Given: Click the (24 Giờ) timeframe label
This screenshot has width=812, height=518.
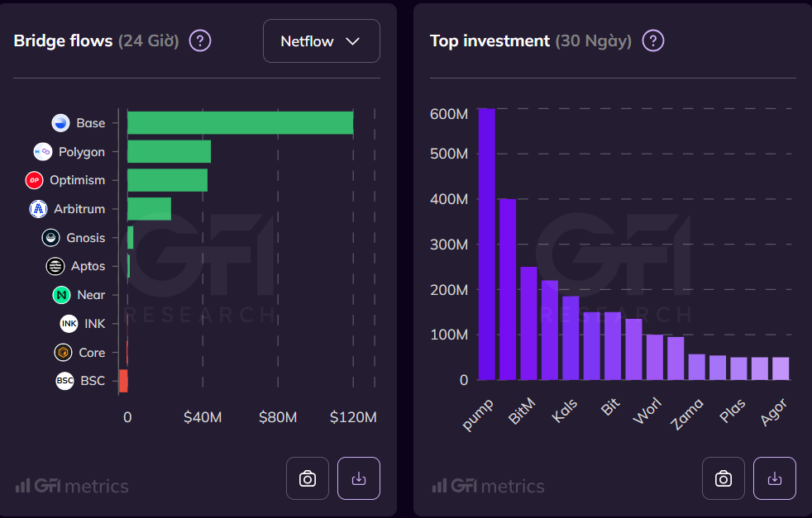Looking at the screenshot, I should click(149, 40).
